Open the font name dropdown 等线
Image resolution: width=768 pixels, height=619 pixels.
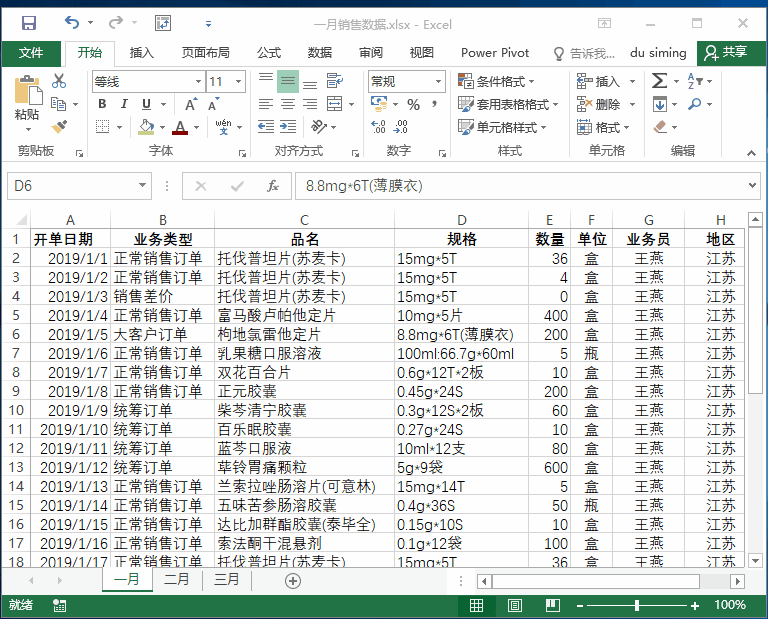198,82
